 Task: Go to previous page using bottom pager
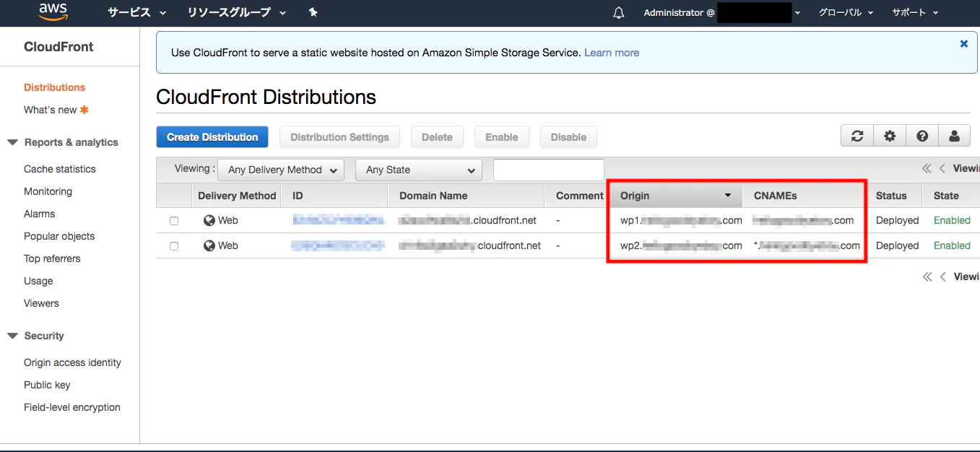(x=942, y=277)
